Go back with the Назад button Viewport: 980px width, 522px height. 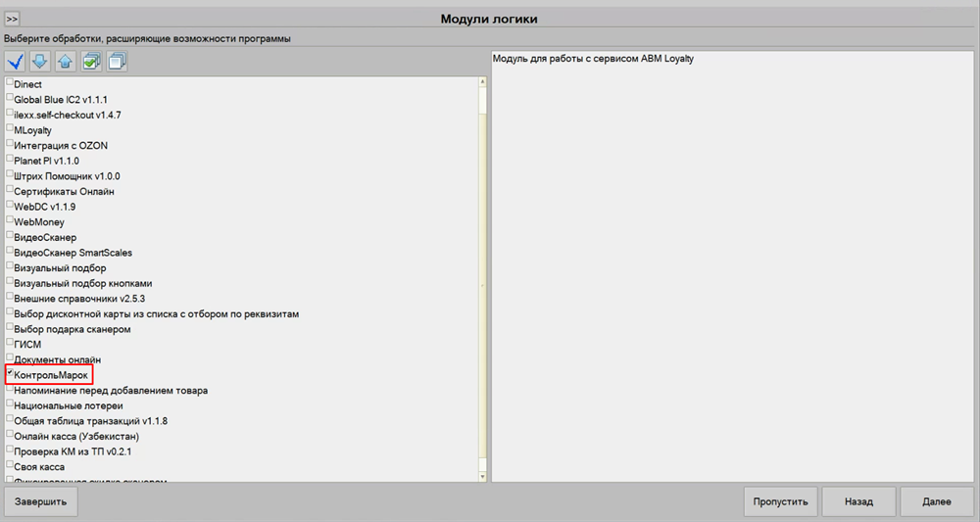coord(858,501)
